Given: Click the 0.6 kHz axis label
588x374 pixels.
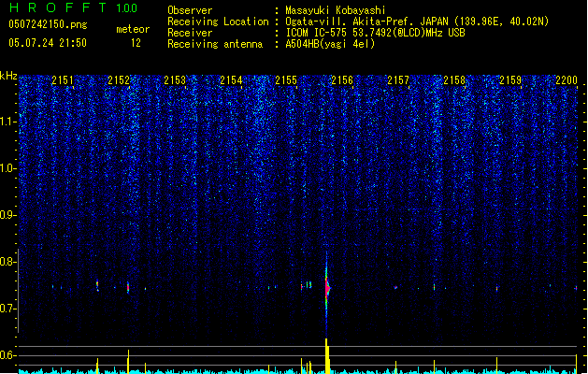Looking at the screenshot, I should coord(7,355).
